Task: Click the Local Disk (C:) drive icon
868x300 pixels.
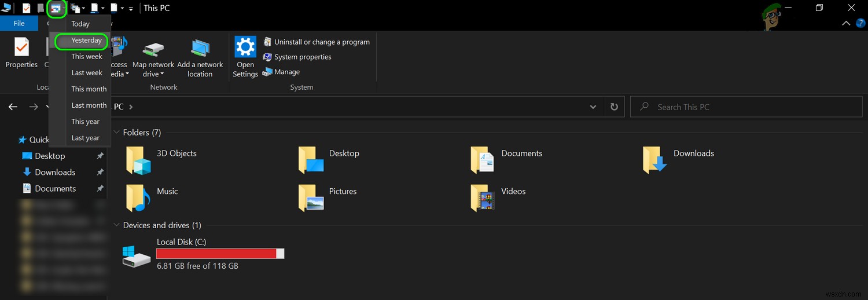Action: [137, 255]
